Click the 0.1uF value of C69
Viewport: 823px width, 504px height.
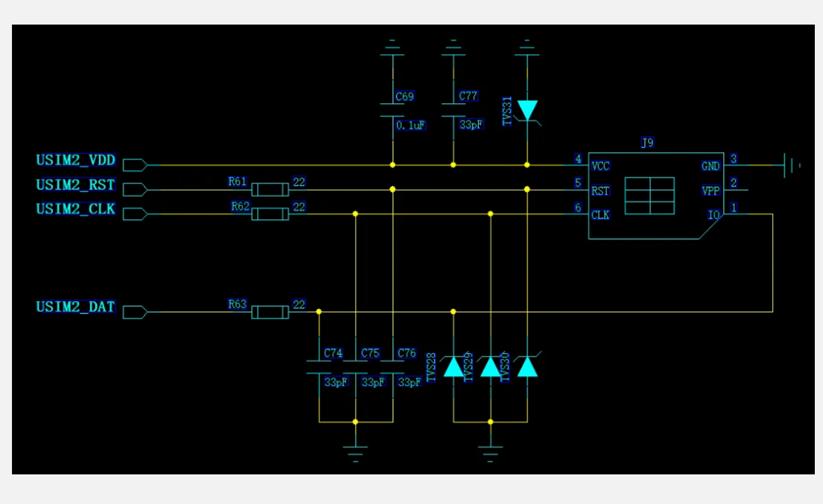(411, 125)
